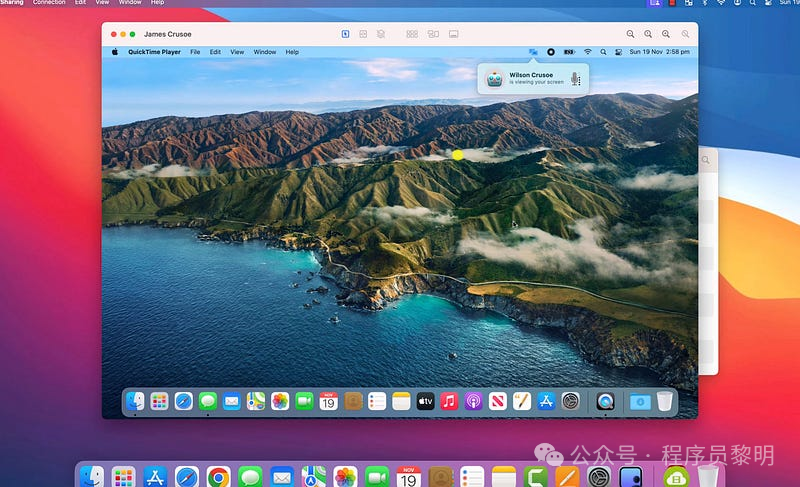Select the cursor control-mode icon in Screen Sharing toolbar
The image size is (800, 487).
345,34
